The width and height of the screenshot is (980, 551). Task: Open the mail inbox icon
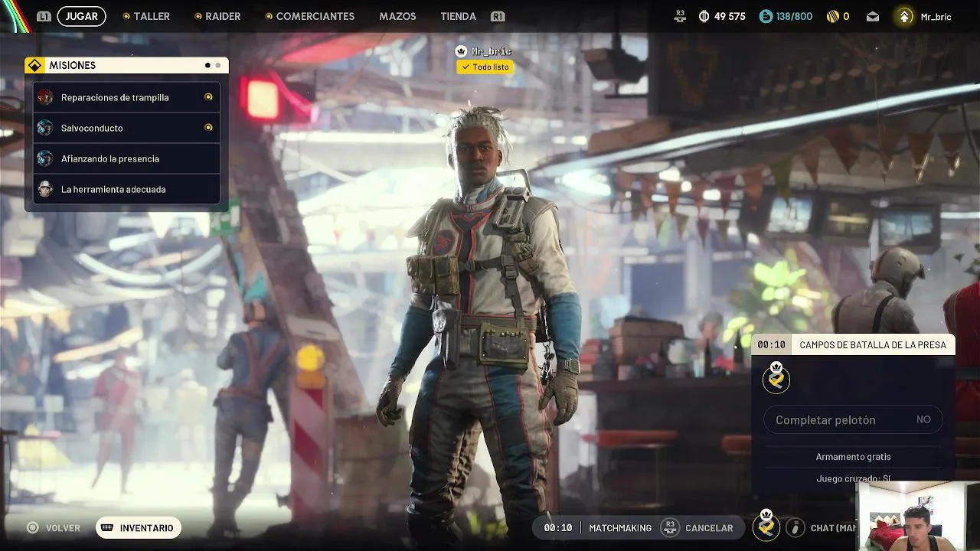pyautogui.click(x=873, y=16)
